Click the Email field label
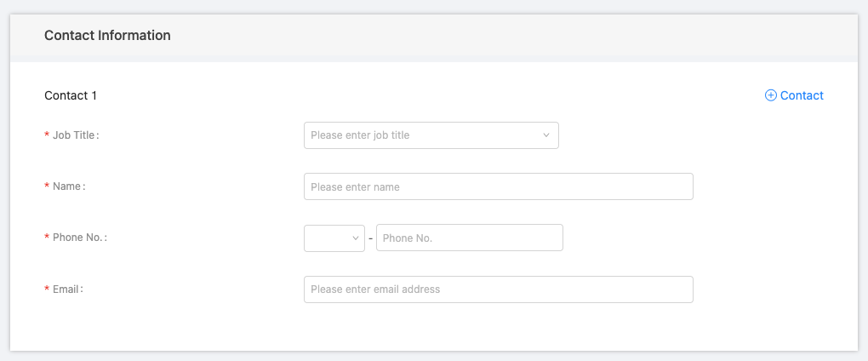868x361 pixels. click(67, 289)
